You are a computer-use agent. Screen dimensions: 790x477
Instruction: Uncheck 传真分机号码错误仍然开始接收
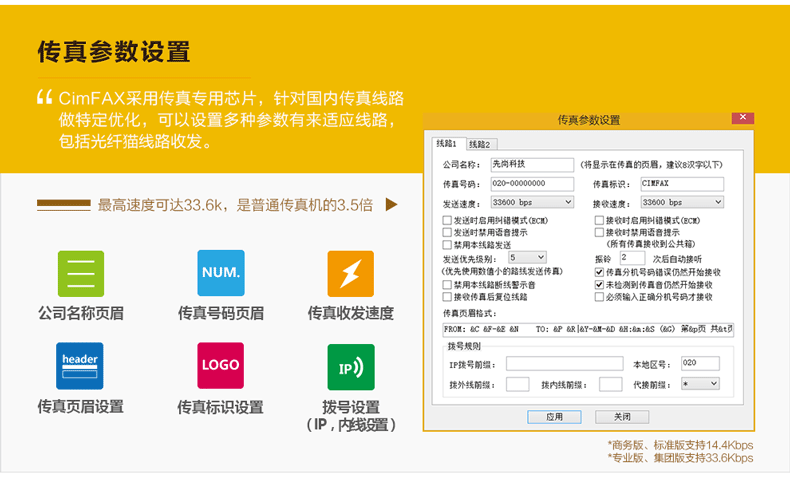[599, 272]
